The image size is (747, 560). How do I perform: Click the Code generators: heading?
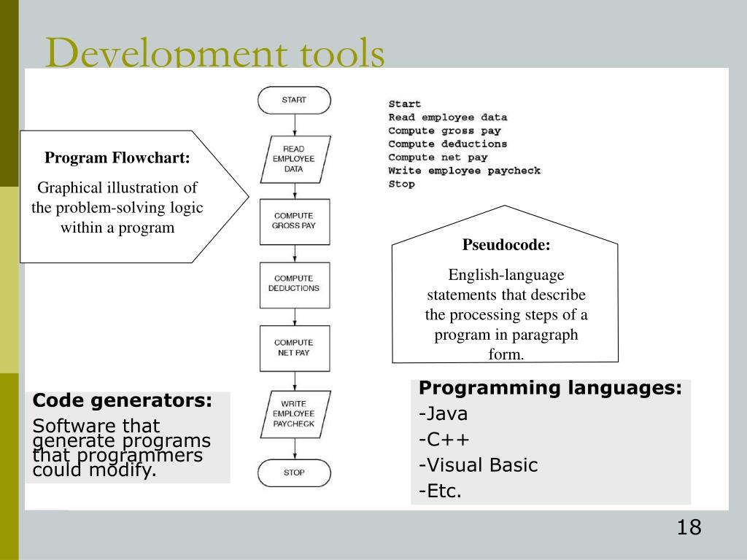coord(123,400)
